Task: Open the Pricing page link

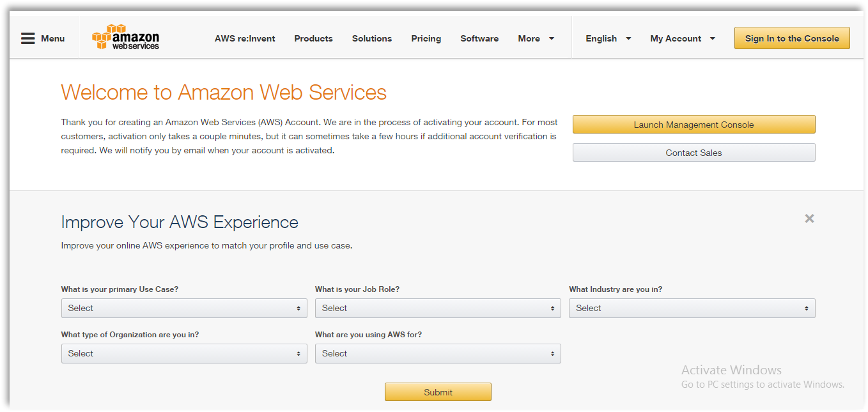Action: coord(426,38)
